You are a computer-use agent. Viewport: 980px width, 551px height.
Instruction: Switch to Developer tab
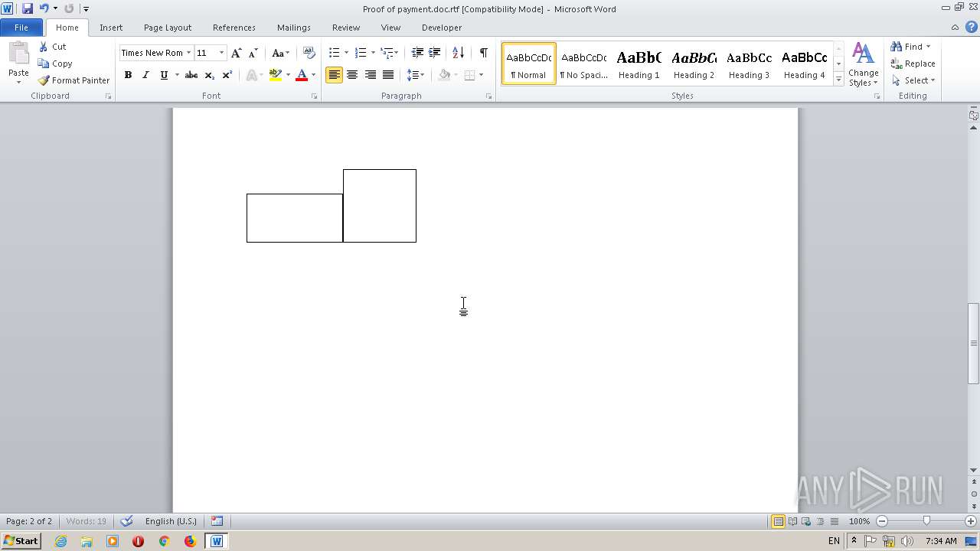(442, 28)
